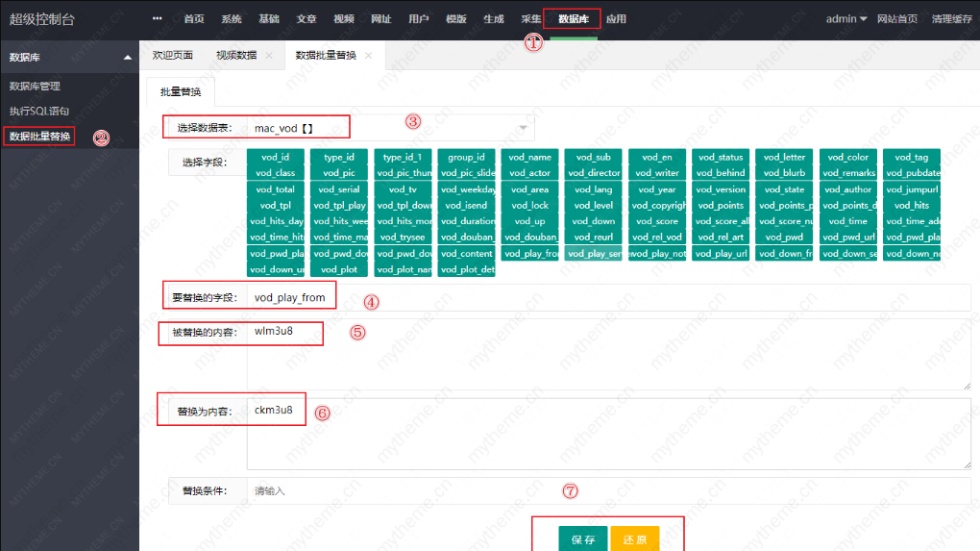Expand the 选择数据表 mac_vod dropdown
The image size is (980, 551).
pyautogui.click(x=523, y=128)
